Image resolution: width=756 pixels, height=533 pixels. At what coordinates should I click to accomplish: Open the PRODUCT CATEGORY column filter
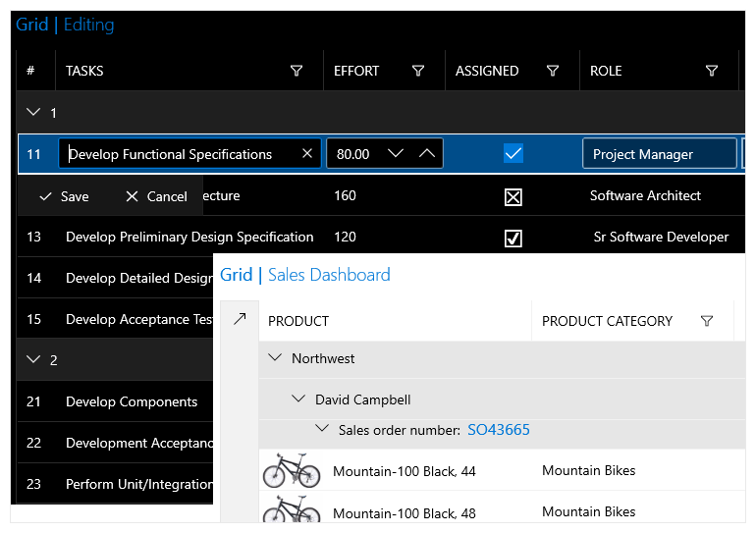click(707, 321)
